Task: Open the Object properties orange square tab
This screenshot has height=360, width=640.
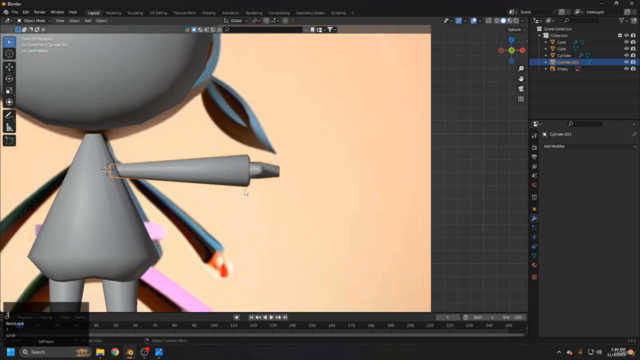Action: coord(534,209)
